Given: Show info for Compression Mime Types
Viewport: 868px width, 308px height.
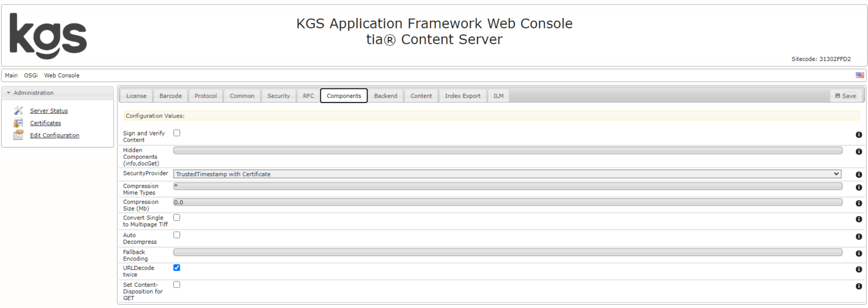Looking at the screenshot, I should click(x=859, y=187).
